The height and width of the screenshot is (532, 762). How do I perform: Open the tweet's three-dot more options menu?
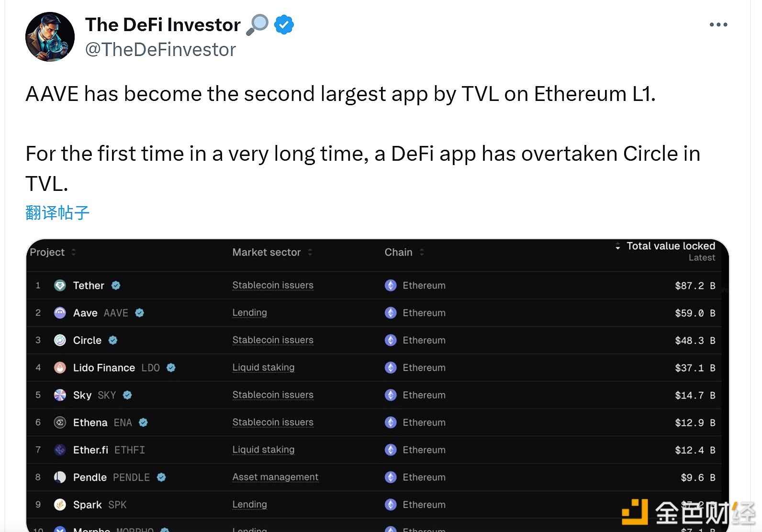coord(718,25)
